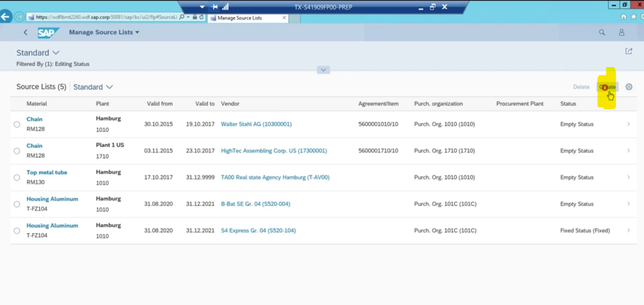
Task: Click the Valid to column header
Action: [205, 104]
